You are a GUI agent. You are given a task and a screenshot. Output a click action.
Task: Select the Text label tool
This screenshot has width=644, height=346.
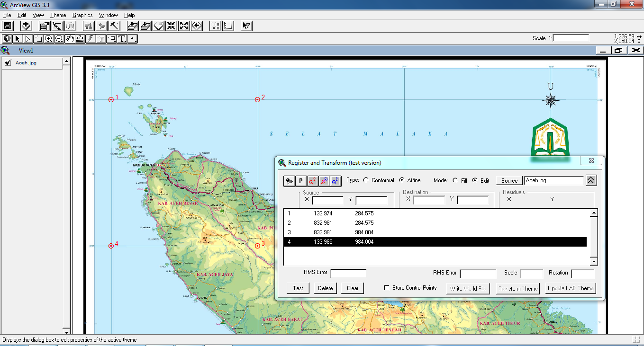[122, 39]
